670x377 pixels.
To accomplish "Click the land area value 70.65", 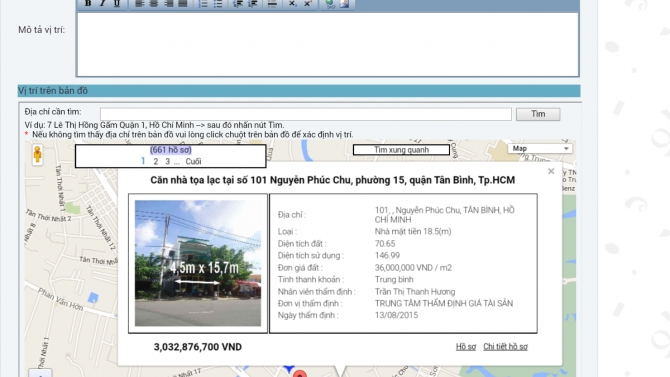I will coord(385,244).
